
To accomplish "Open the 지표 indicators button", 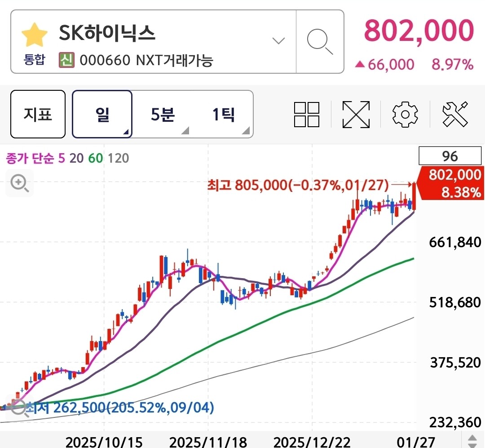I will [38, 114].
